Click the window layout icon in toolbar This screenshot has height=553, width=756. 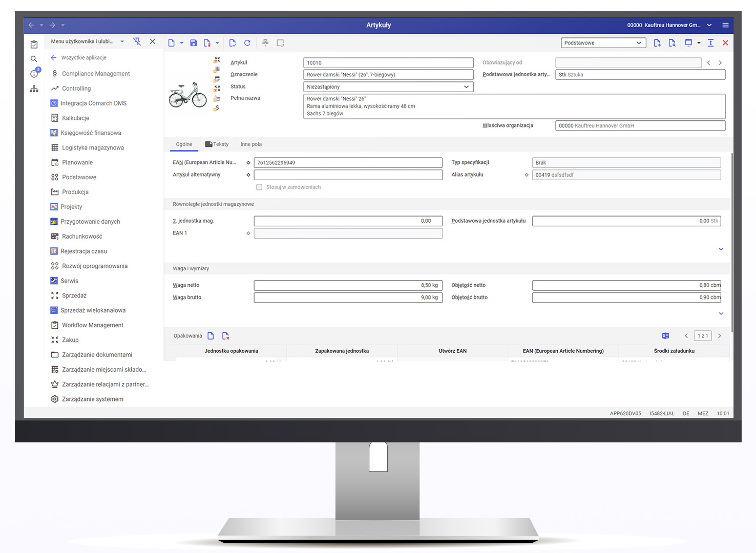(688, 43)
